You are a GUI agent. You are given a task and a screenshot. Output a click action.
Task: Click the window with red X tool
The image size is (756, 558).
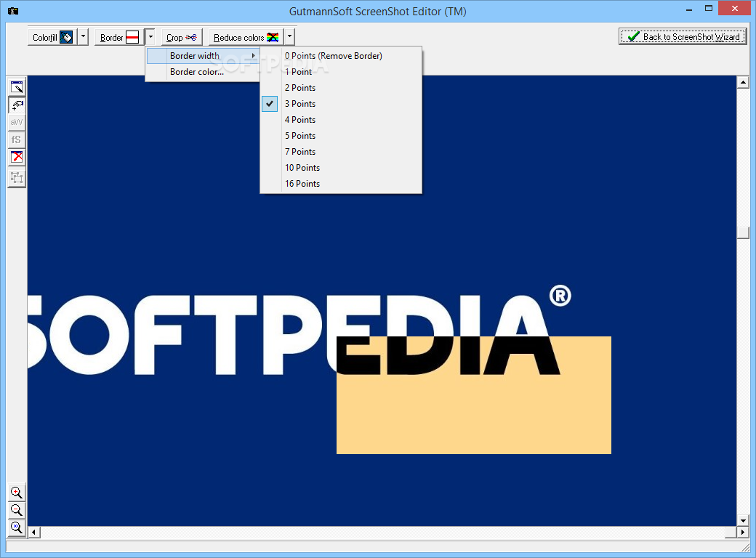[17, 157]
